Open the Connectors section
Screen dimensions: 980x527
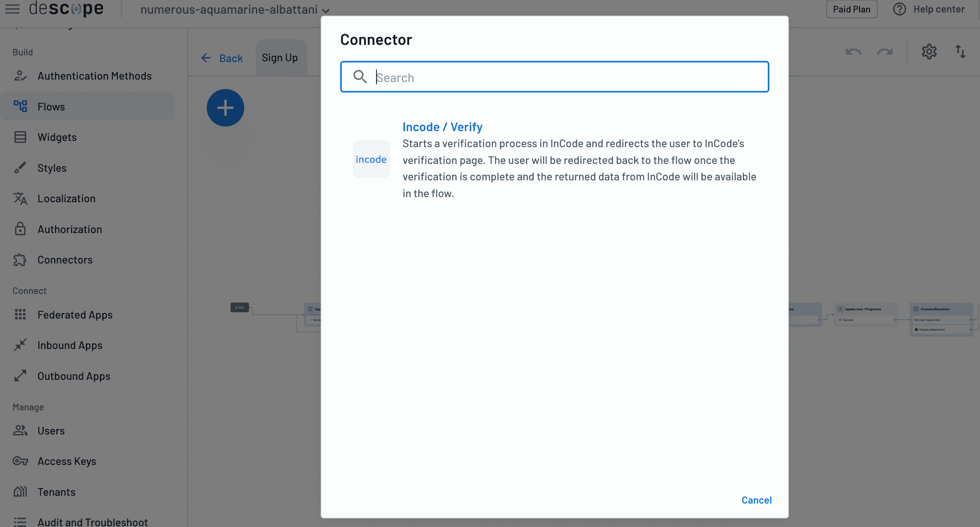[65, 260]
